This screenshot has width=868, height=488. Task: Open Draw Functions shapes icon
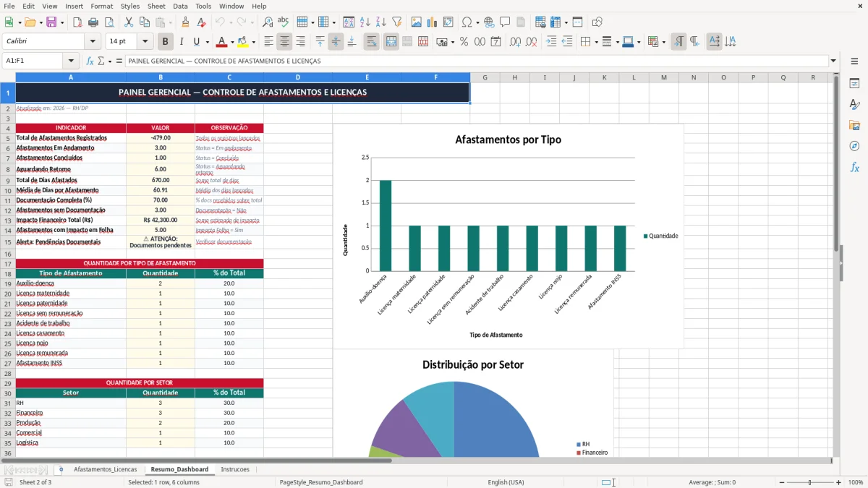point(597,22)
